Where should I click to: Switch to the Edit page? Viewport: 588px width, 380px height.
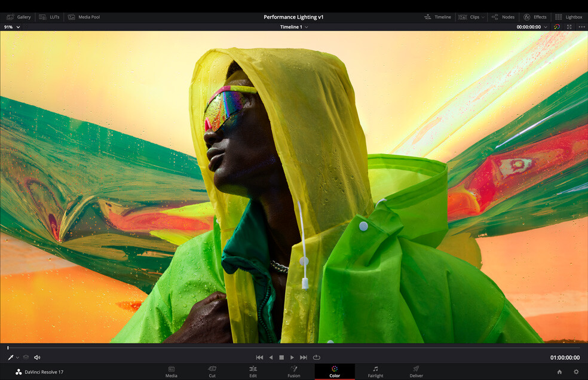tap(253, 372)
